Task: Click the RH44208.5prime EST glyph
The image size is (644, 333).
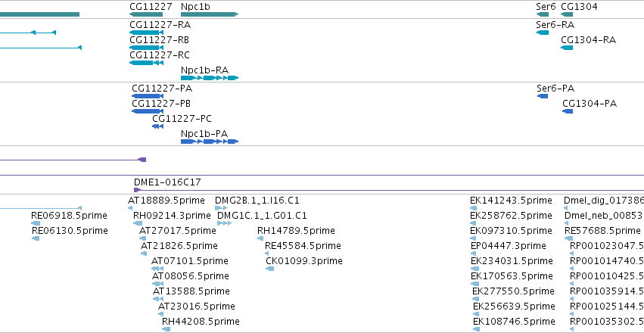Action: (x=166, y=329)
